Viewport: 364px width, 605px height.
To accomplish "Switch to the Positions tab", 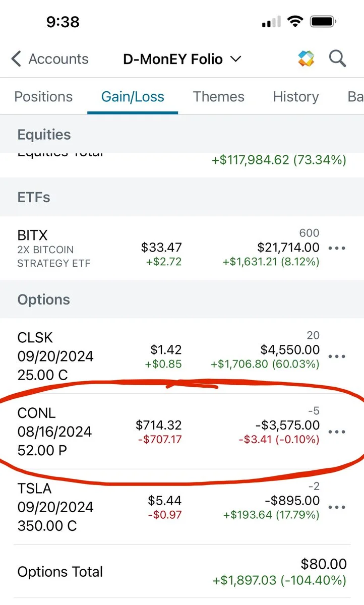I will point(43,97).
